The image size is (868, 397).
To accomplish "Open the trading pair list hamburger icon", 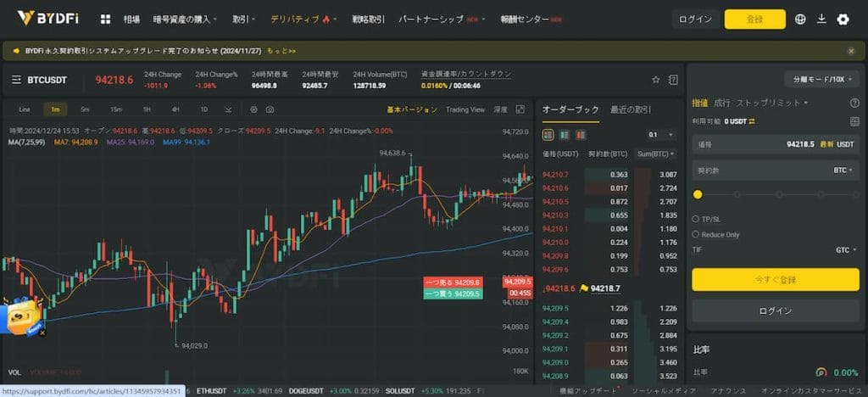I will coord(17,80).
